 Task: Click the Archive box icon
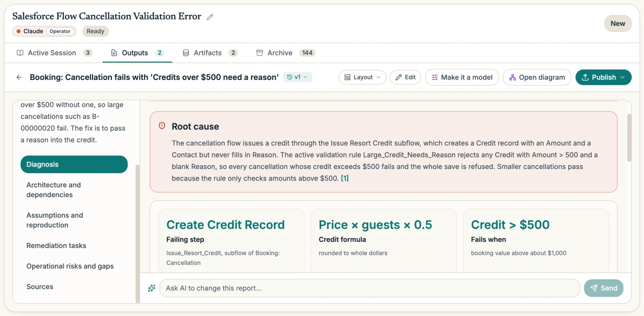[x=259, y=53]
